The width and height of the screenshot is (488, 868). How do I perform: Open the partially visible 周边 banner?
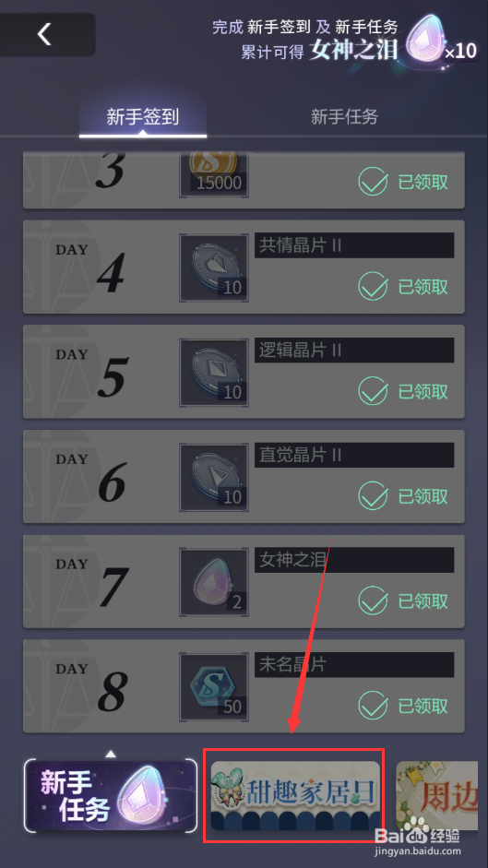pos(436,796)
